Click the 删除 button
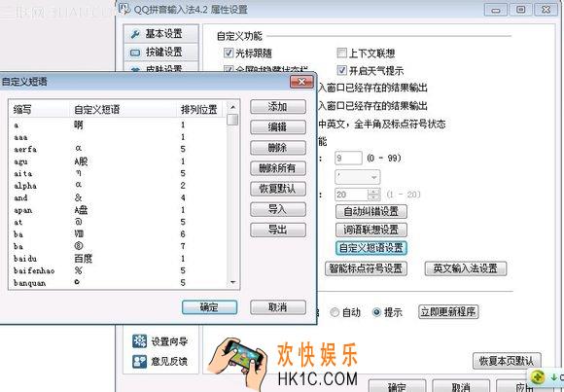The image size is (564, 392). pos(278,148)
